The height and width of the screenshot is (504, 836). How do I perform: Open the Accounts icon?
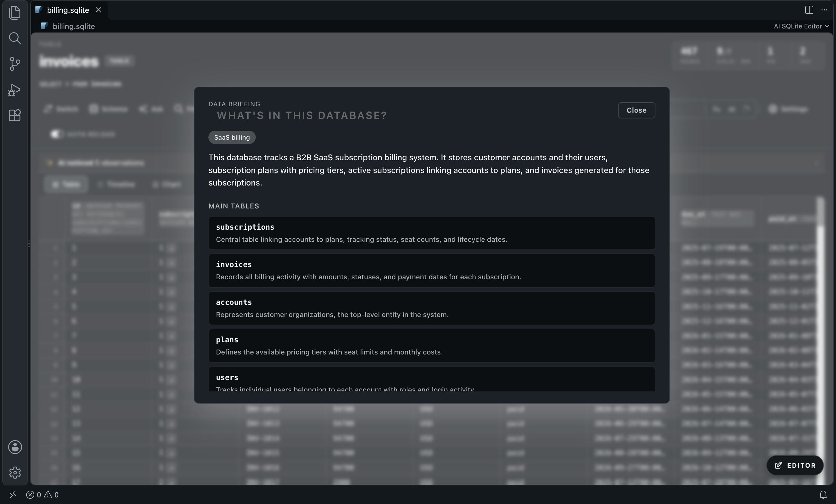click(x=15, y=447)
